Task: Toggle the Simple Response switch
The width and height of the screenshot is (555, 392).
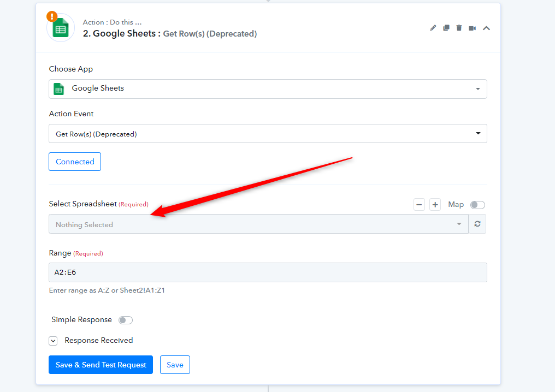Action: tap(125, 320)
